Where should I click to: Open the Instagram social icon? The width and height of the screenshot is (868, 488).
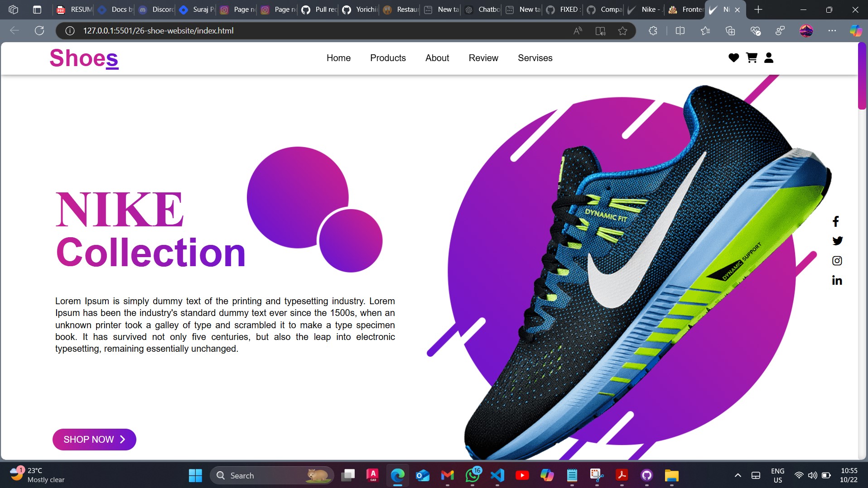tap(837, 261)
